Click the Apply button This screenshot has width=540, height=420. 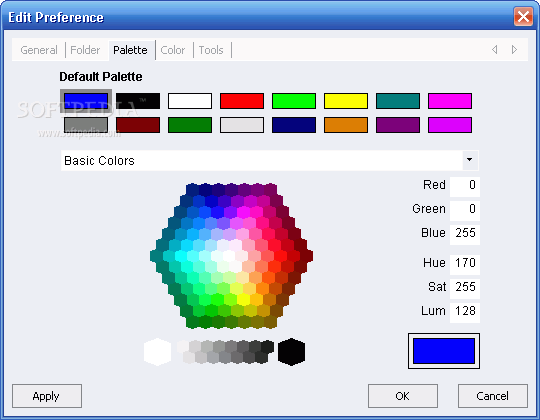(47, 396)
